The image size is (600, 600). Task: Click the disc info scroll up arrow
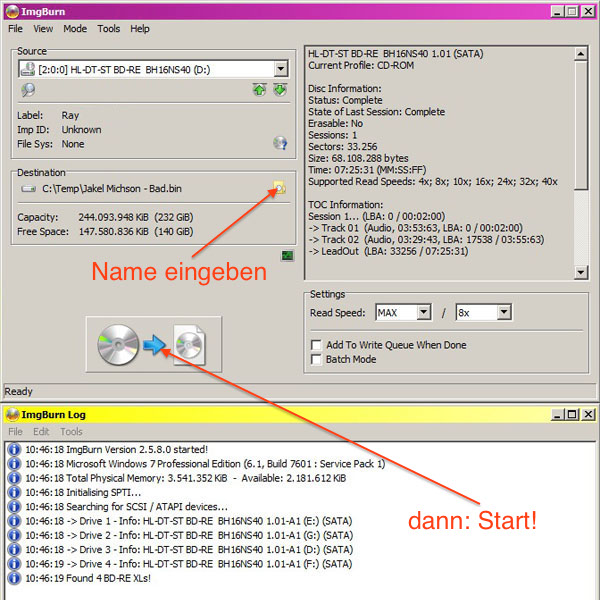coord(580,54)
